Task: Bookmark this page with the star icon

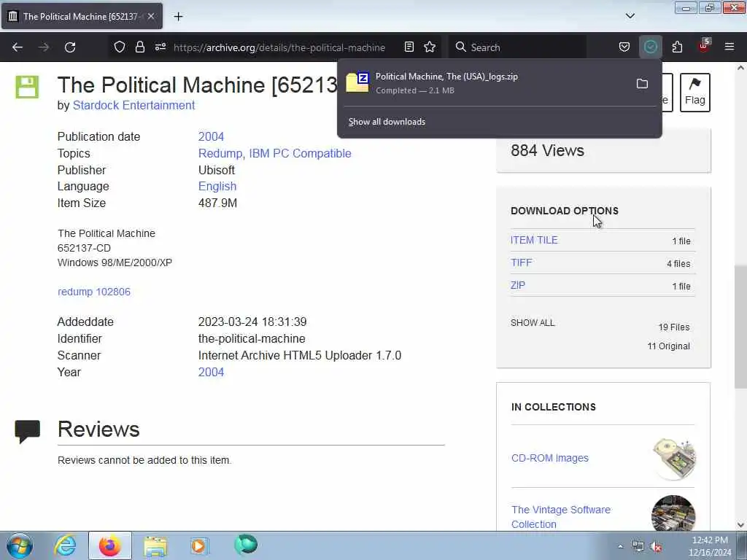Action: pyautogui.click(x=430, y=47)
